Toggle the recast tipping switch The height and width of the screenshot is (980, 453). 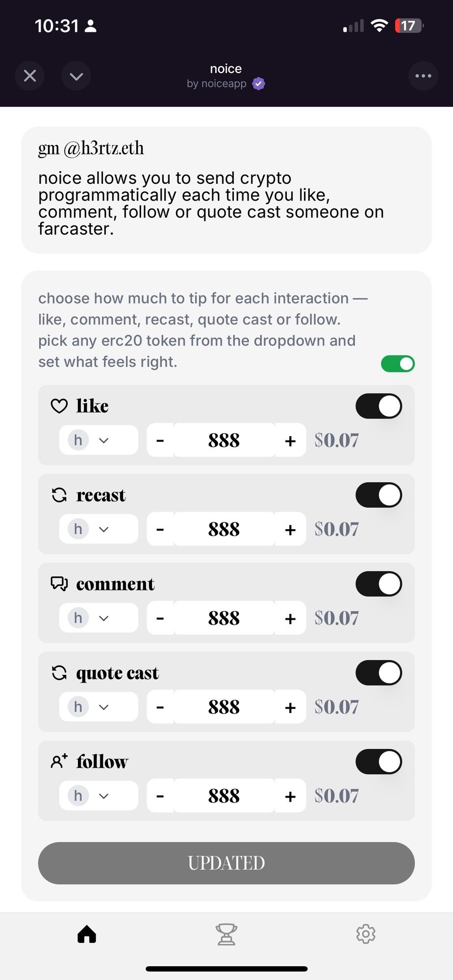(x=379, y=495)
